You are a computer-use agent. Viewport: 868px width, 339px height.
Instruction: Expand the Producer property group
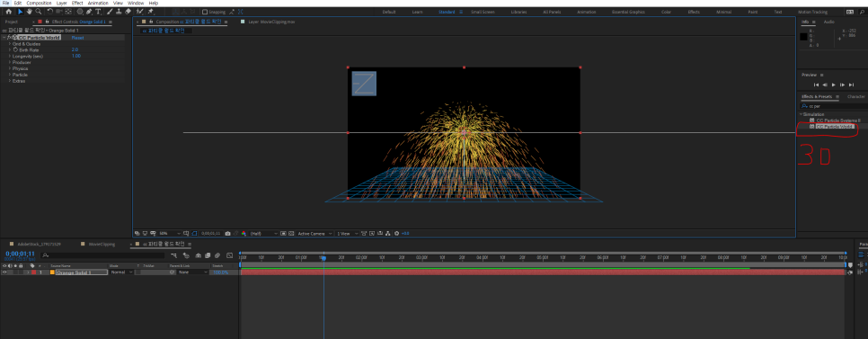(9, 62)
